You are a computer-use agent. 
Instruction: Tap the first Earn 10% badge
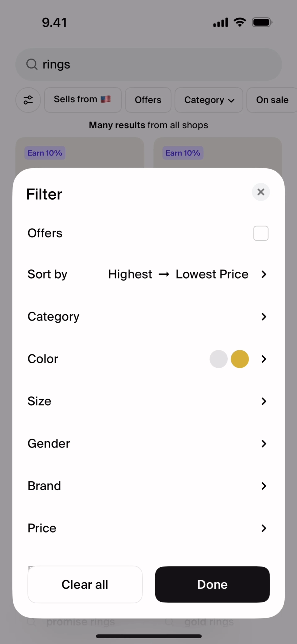click(45, 153)
